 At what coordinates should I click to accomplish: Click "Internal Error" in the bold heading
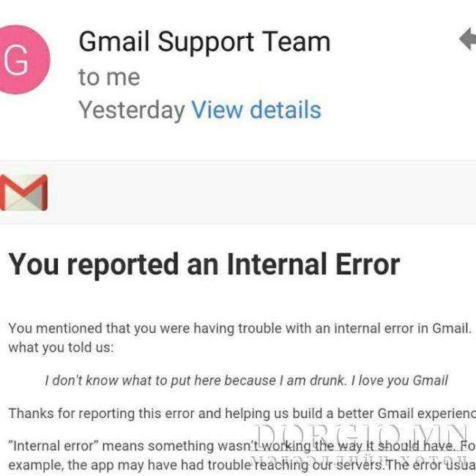313,264
